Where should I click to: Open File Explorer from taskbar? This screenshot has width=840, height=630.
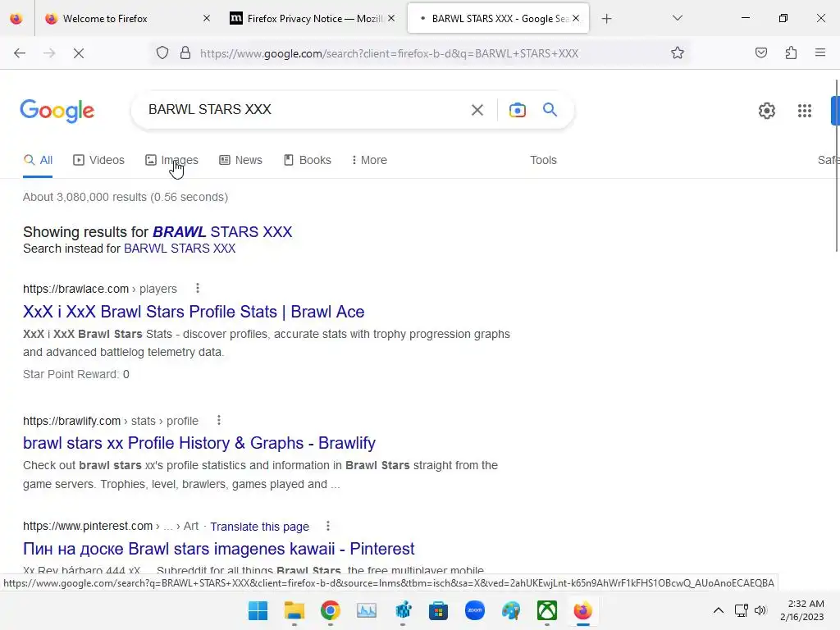click(294, 610)
